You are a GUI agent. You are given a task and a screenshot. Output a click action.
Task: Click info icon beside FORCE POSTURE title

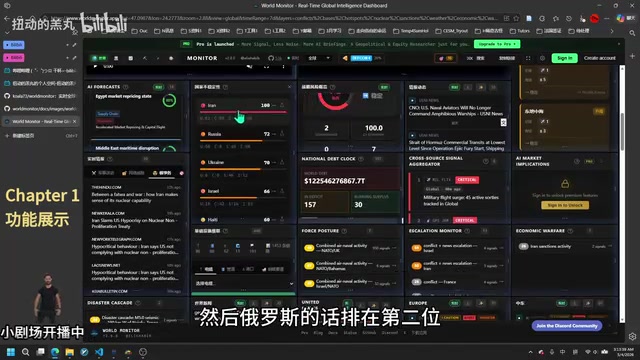pos(344,231)
